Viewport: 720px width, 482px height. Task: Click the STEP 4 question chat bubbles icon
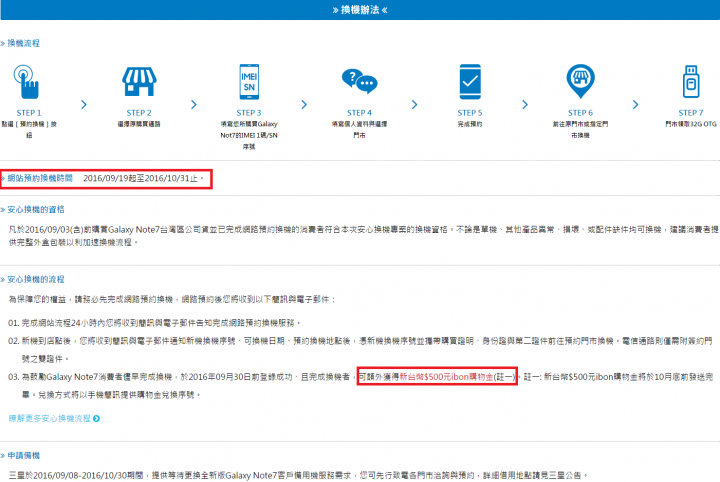[x=360, y=82]
